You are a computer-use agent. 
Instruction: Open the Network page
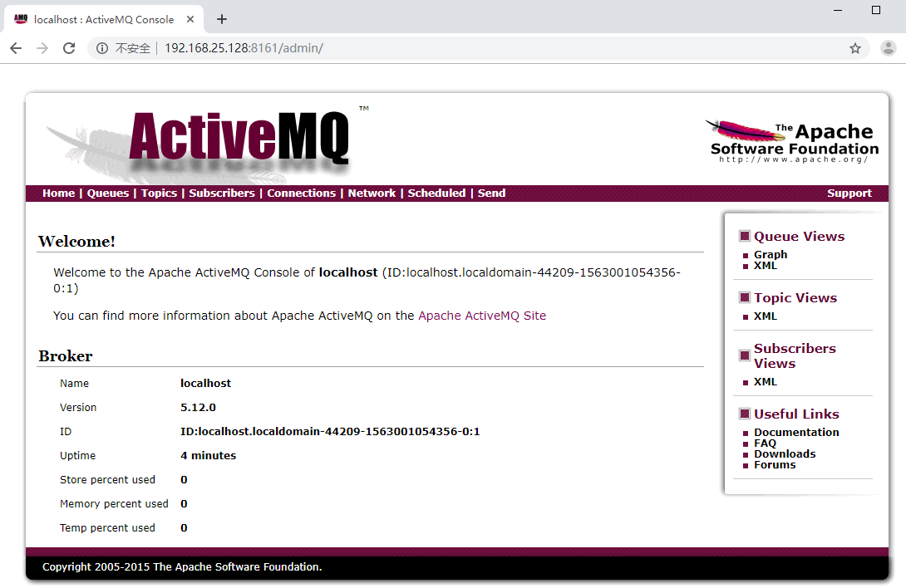[x=372, y=194]
